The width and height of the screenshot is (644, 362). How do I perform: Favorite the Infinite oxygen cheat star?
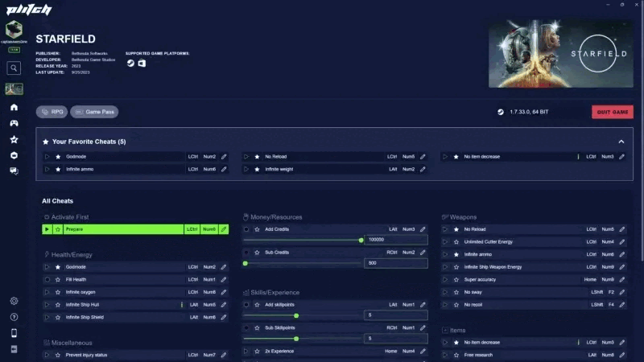click(x=58, y=292)
